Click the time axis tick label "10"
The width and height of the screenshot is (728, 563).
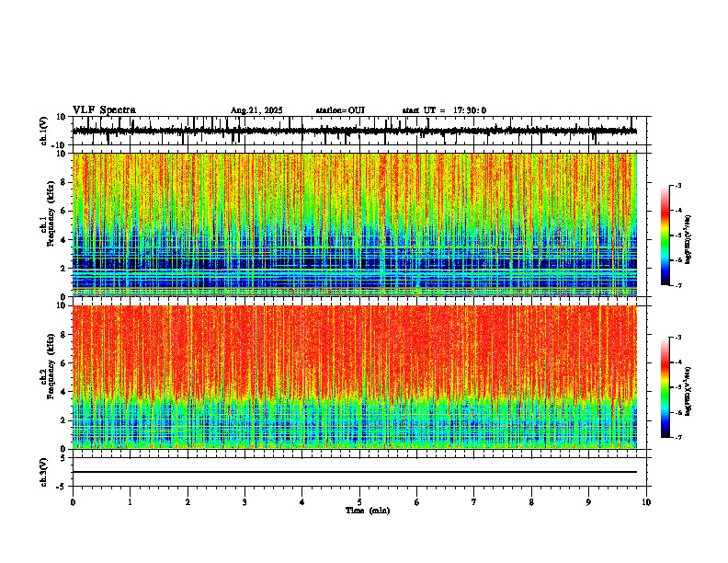pos(646,502)
